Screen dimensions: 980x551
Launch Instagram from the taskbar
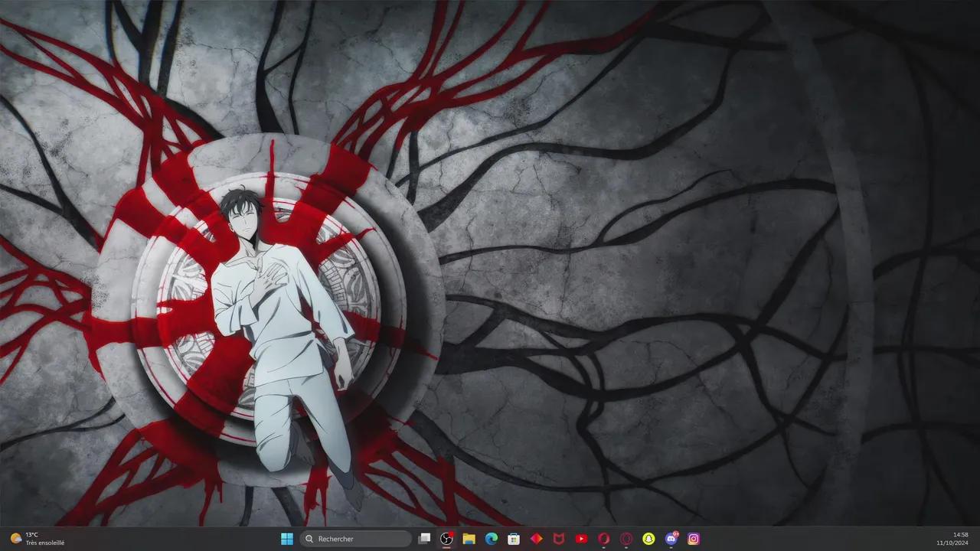click(694, 539)
